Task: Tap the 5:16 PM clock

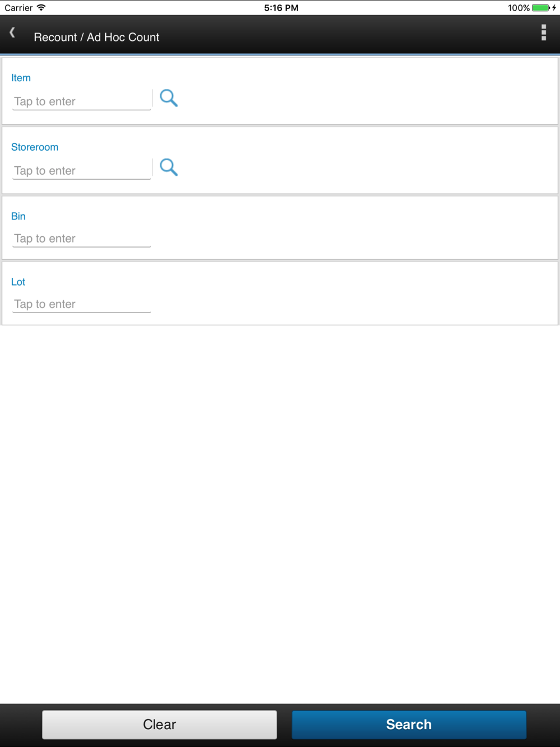Action: pos(281,8)
